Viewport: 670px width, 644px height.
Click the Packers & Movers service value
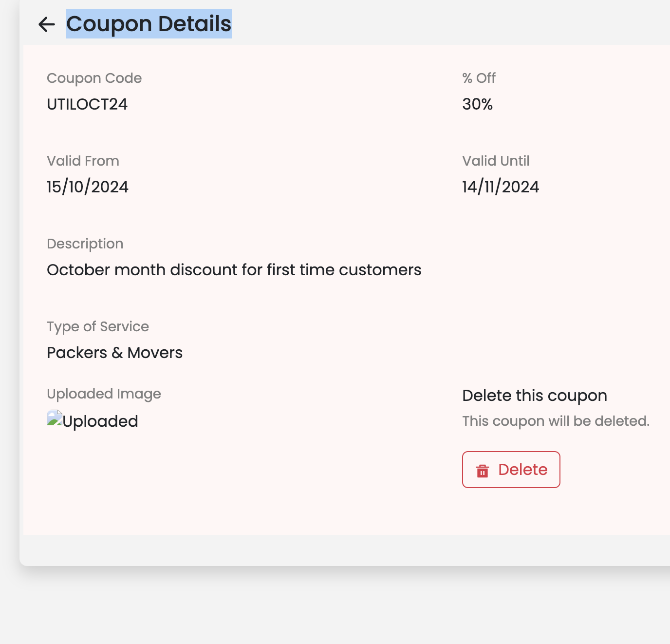[114, 353]
